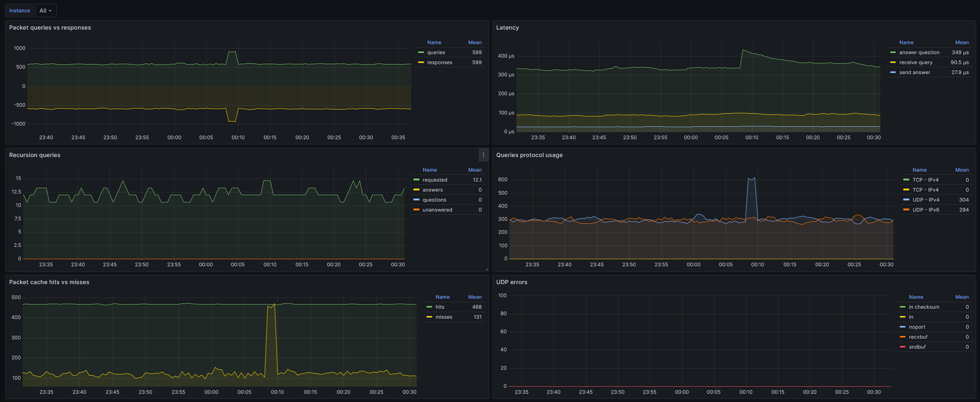The height and width of the screenshot is (402, 980).
Task: Toggle the misses series in the legend
Action: [444, 317]
